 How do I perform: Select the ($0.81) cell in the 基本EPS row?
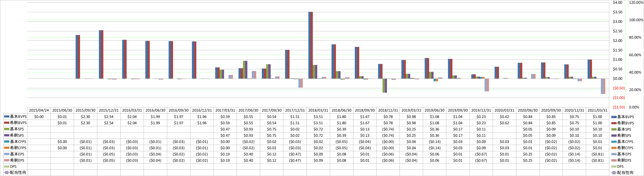pyautogui.click(x=598, y=154)
